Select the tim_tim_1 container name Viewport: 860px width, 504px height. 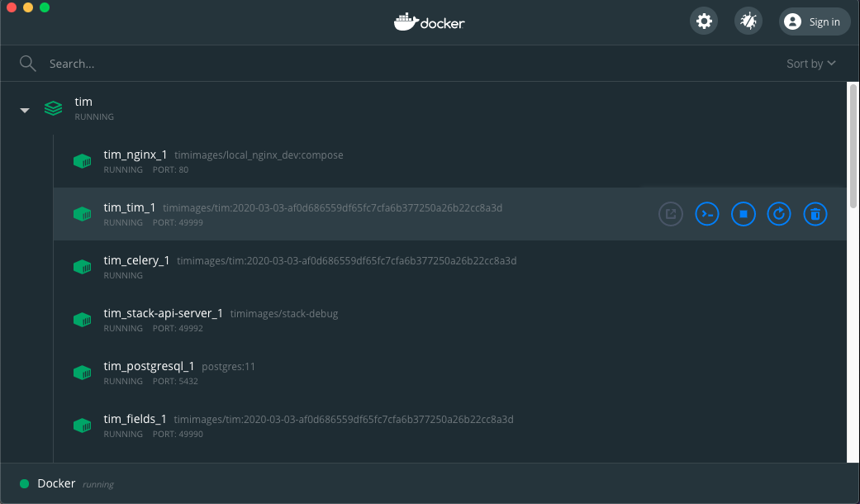point(130,207)
